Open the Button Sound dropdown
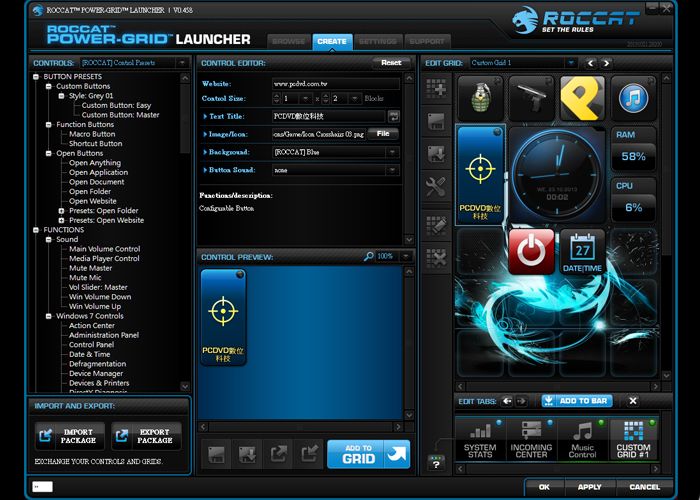Viewport: 700px width, 500px height. tap(393, 169)
